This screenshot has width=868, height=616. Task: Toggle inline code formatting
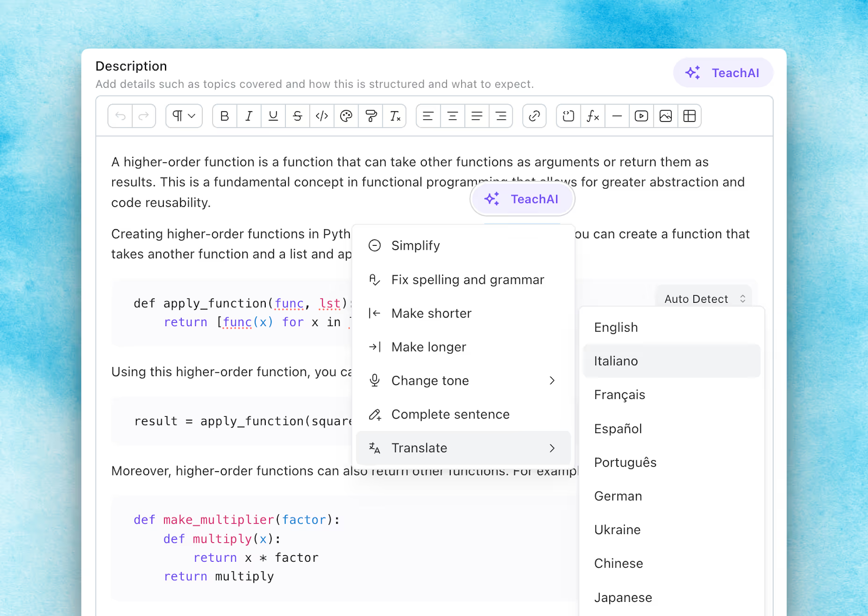(322, 116)
